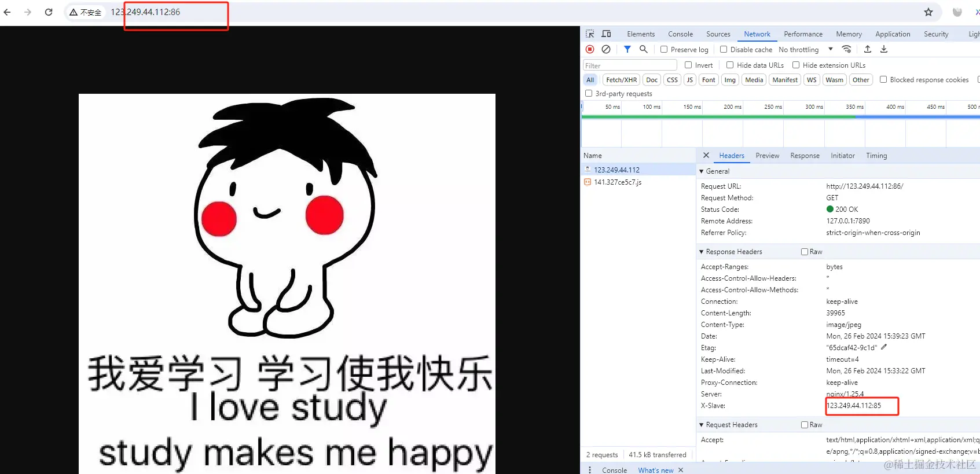Switch to Memory panel tab
This screenshot has width=980, height=474.
(849, 34)
